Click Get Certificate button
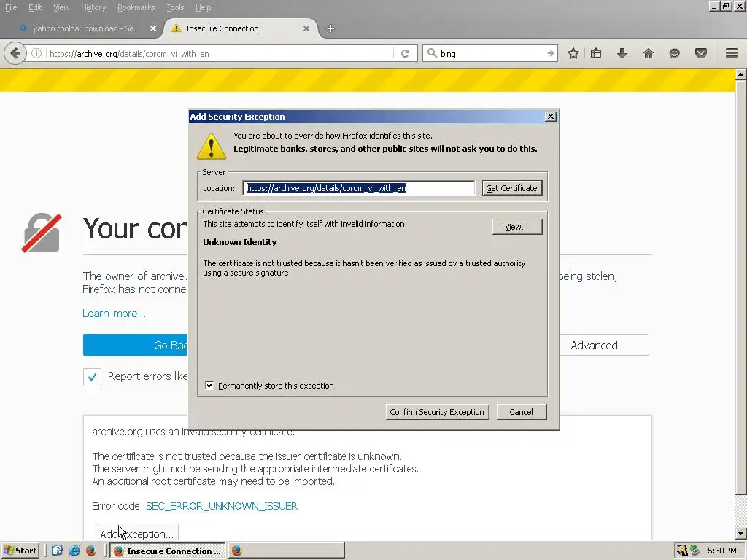The width and height of the screenshot is (747, 560). click(x=511, y=188)
